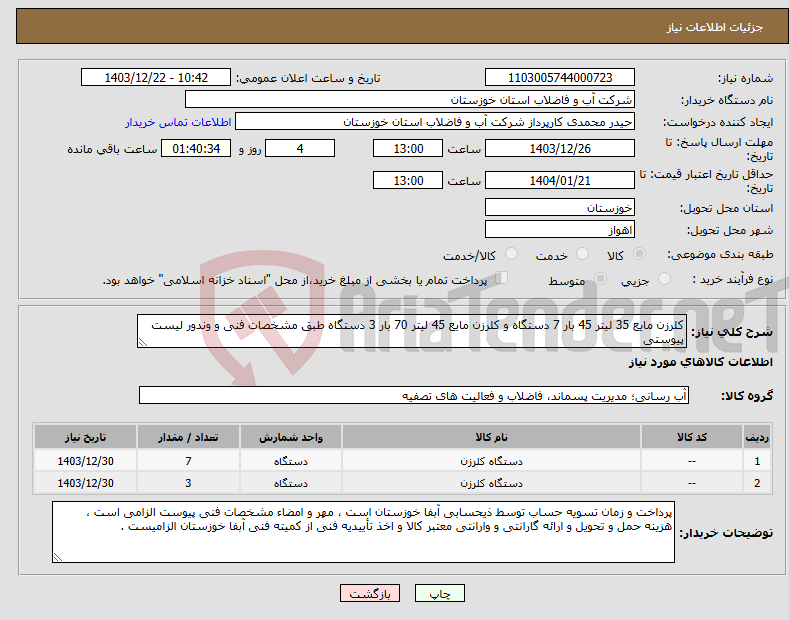Click the نام کالا column header

491,437
